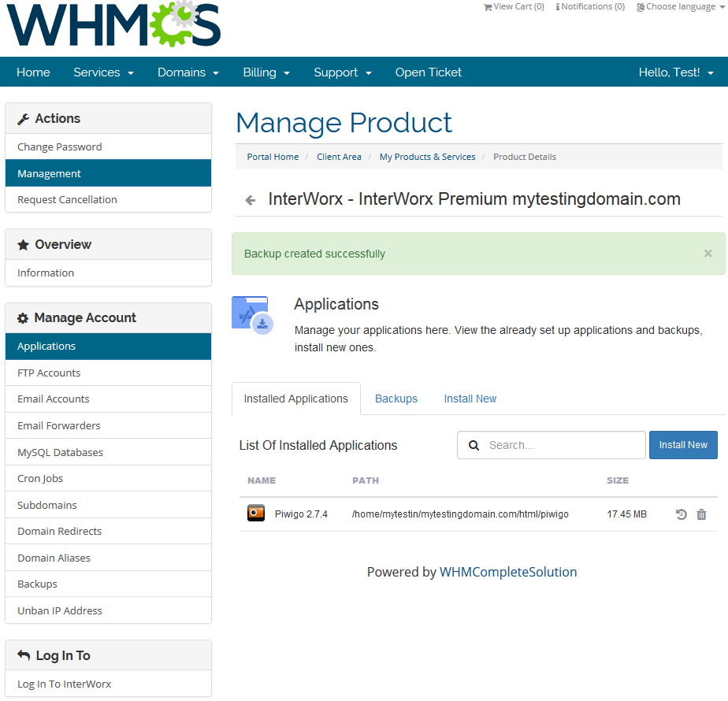Open MySQL Databases
Screen dimensions: 728x701
click(x=108, y=452)
